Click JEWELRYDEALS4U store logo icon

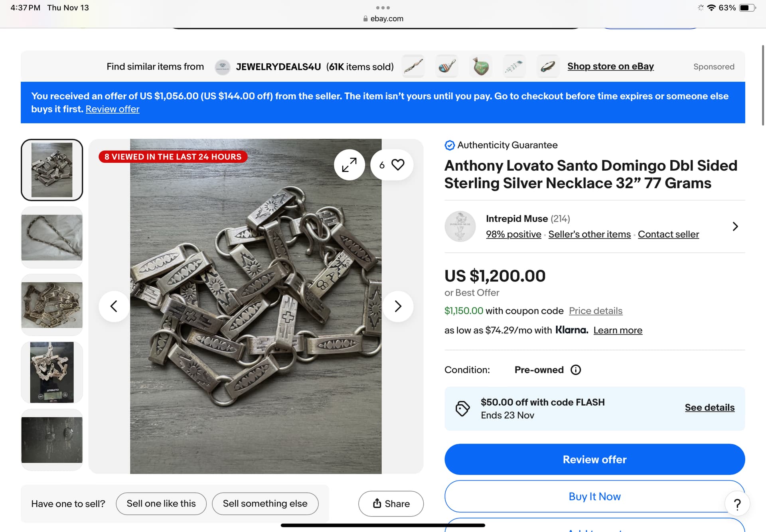223,67
